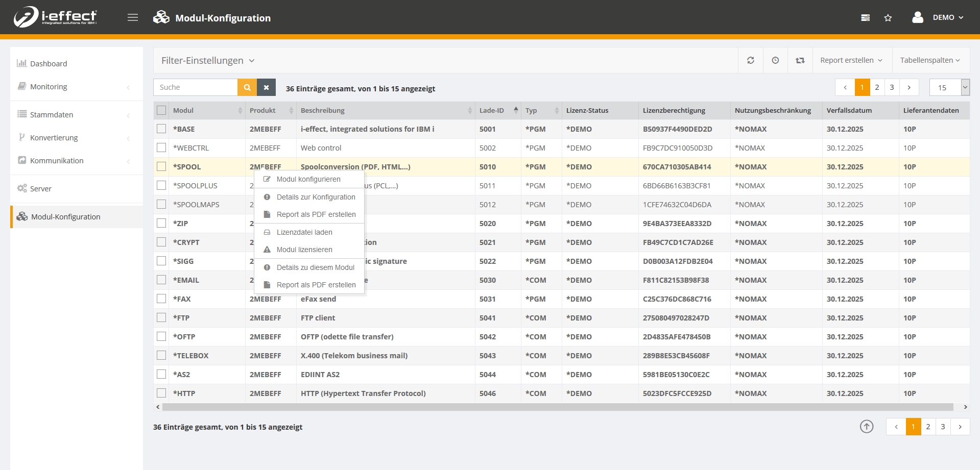The width and height of the screenshot is (980, 470).
Task: Click the star favorites icon in header
Action: click(888, 18)
